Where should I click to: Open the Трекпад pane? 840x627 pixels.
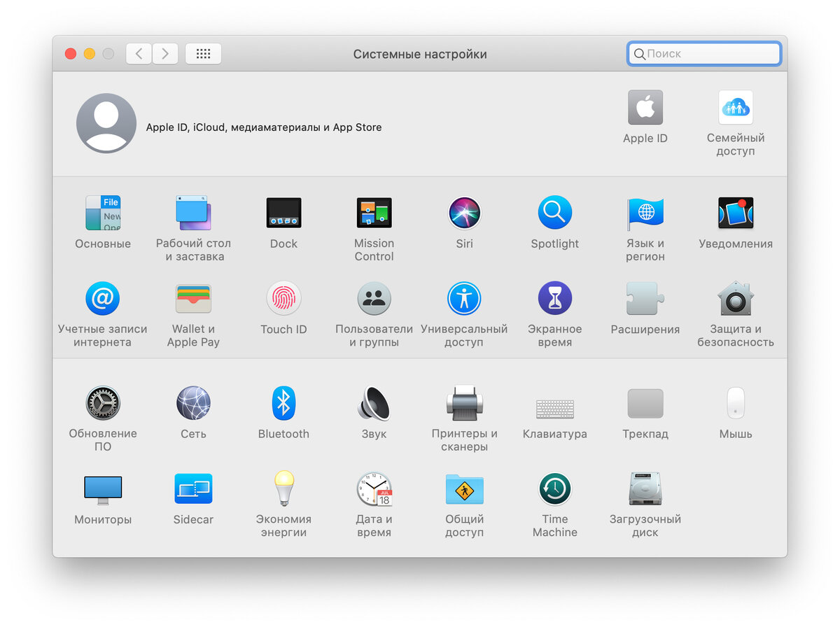tap(645, 404)
